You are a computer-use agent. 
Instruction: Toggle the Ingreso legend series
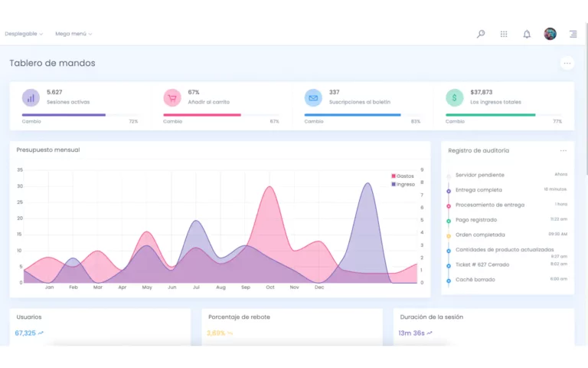click(x=403, y=184)
